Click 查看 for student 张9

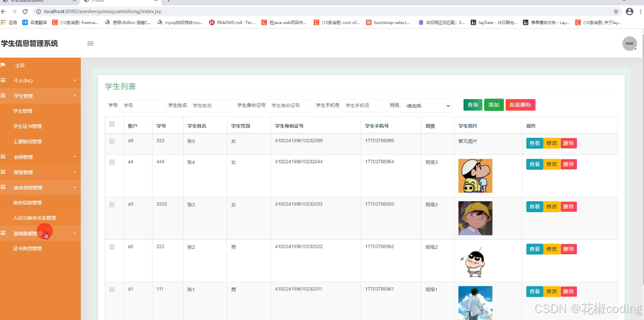[534, 143]
